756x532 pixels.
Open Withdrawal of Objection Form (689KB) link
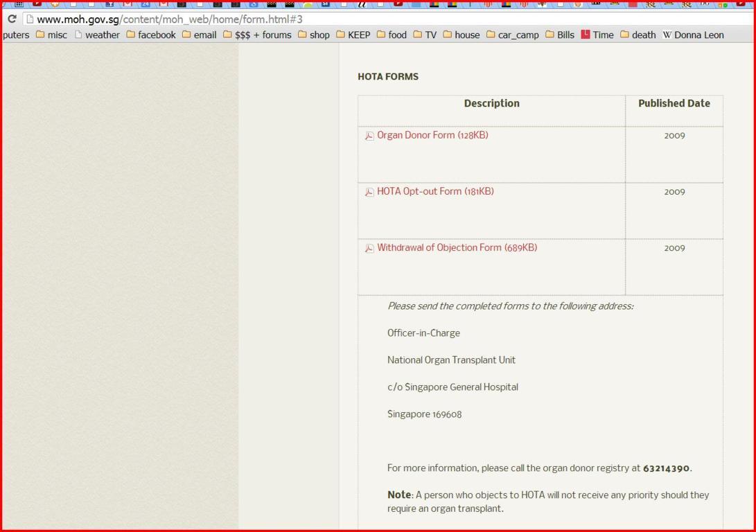click(x=457, y=247)
